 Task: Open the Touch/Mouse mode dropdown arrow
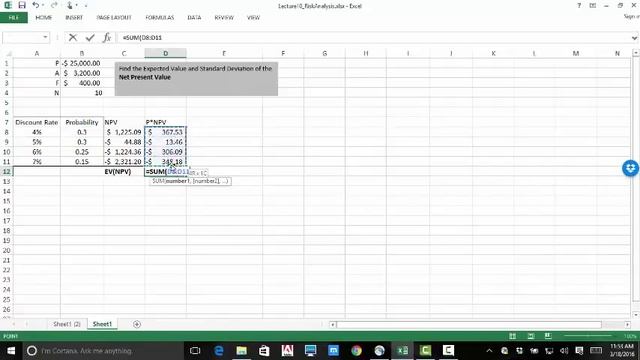pos(76,6)
